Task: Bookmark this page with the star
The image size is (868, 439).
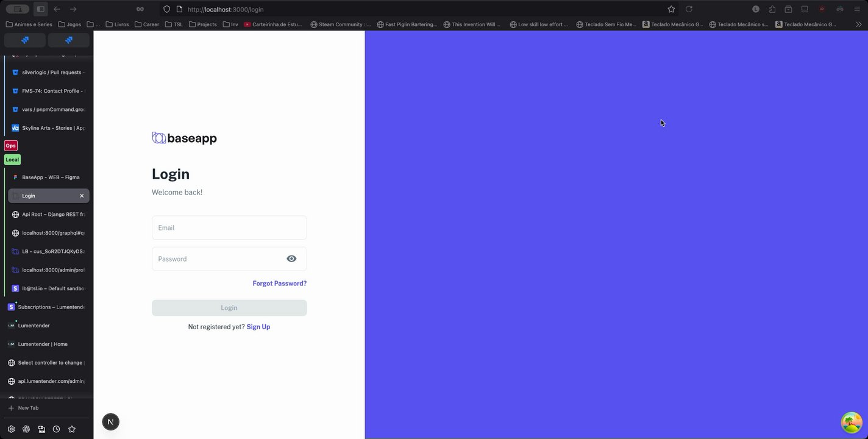Action: (x=671, y=9)
